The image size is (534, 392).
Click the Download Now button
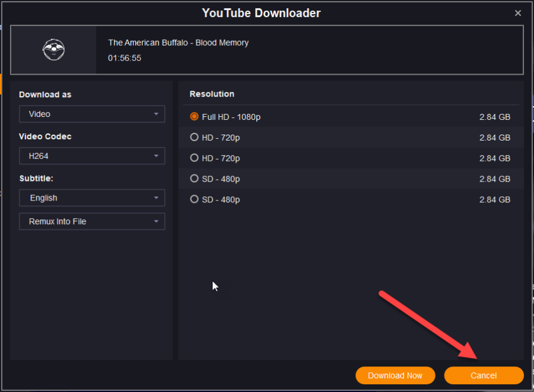tap(395, 375)
